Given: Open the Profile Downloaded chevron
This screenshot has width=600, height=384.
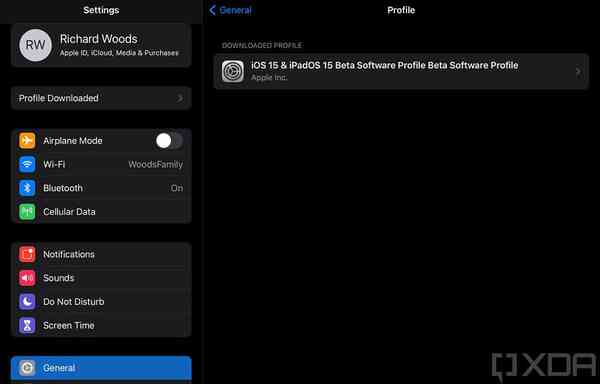Looking at the screenshot, I should tap(180, 99).
